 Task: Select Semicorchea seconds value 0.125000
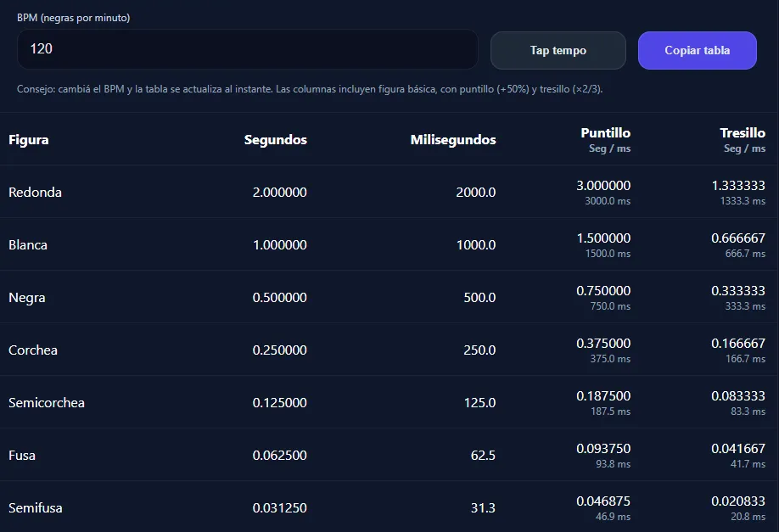point(279,403)
